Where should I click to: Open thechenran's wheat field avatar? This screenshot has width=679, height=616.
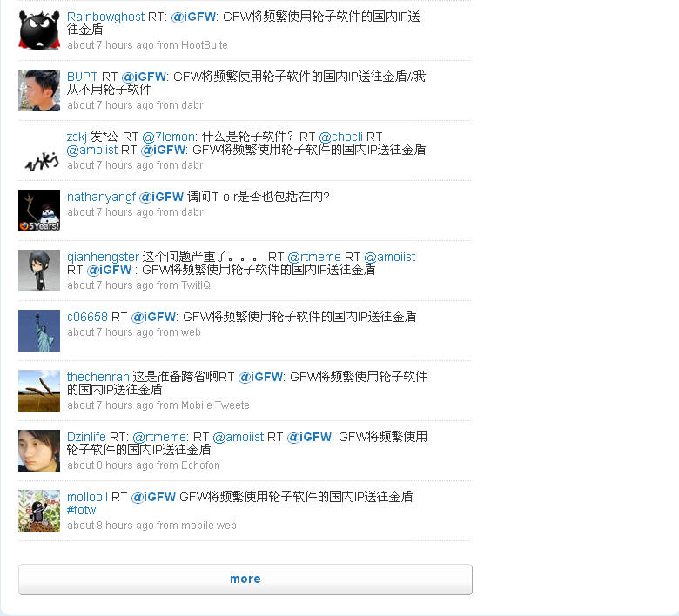(x=39, y=391)
